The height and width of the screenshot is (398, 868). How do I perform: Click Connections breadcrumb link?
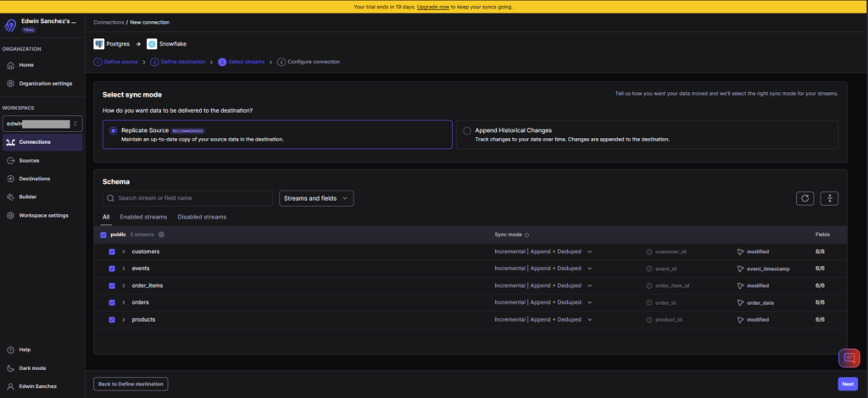click(109, 23)
